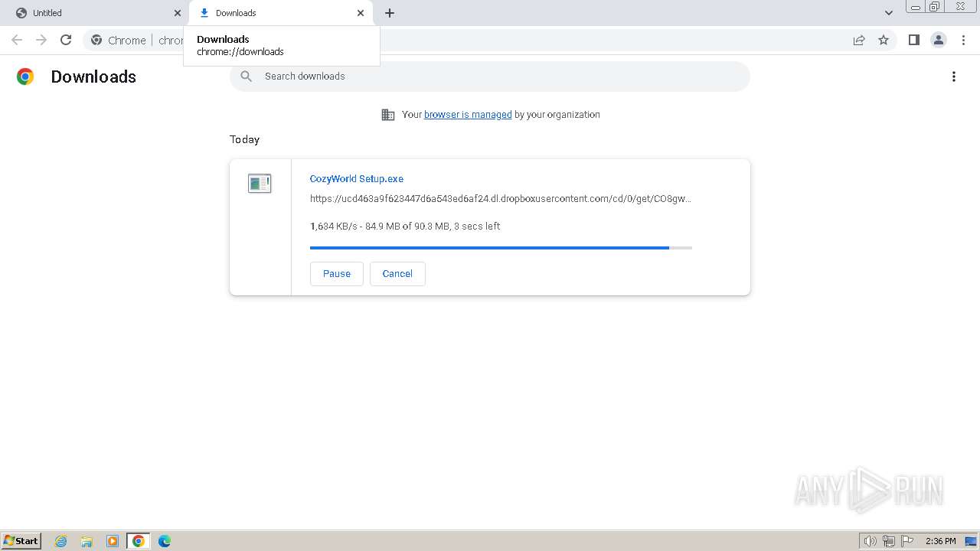The image size is (980, 551).
Task: Click the show desktop tray icon
Action: [x=971, y=541]
